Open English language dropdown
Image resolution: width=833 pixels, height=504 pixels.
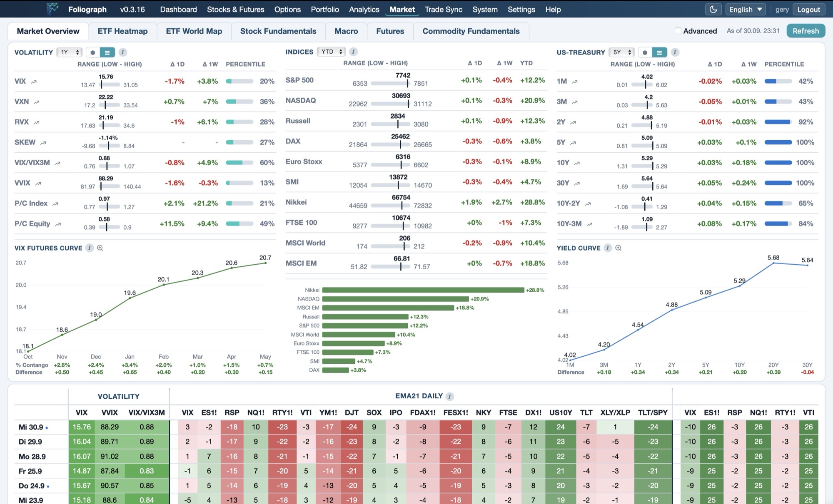tap(745, 10)
